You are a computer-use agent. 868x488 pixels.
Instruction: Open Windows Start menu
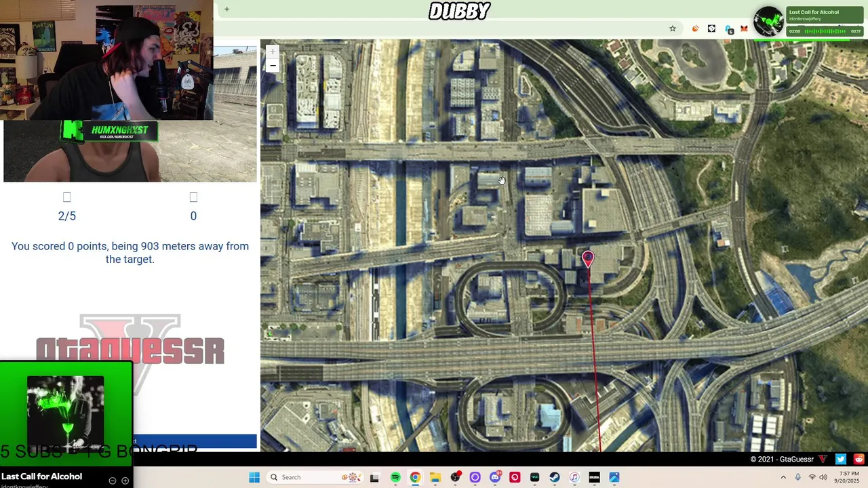[254, 477]
